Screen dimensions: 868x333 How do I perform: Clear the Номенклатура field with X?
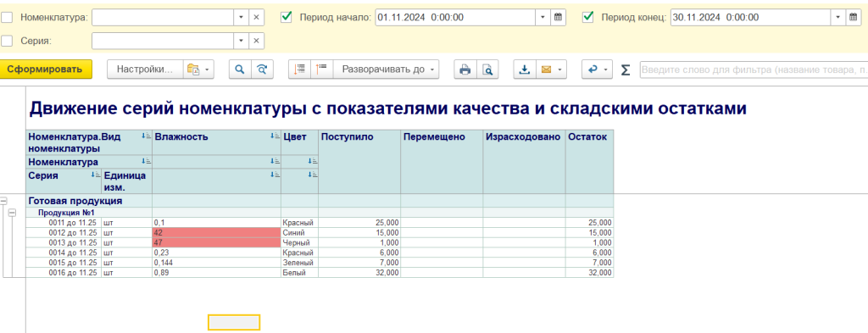(x=256, y=17)
